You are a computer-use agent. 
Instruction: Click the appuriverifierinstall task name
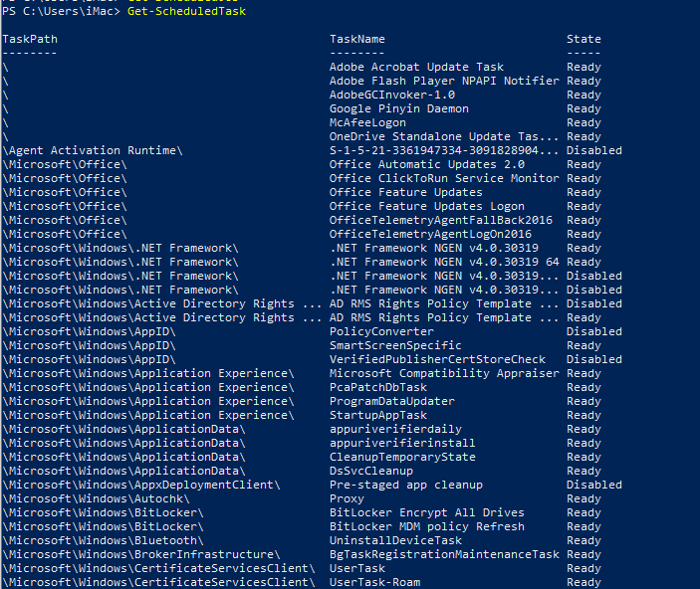pyautogui.click(x=402, y=443)
